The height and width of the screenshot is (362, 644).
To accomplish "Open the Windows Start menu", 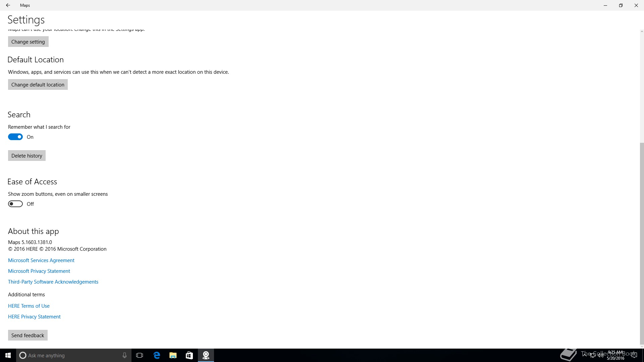I will pyautogui.click(x=8, y=355).
